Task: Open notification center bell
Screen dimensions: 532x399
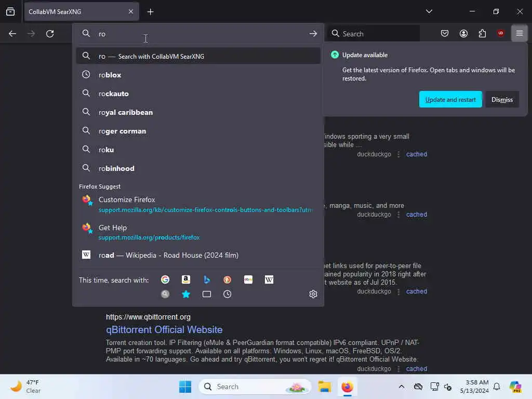Action: tap(497, 387)
